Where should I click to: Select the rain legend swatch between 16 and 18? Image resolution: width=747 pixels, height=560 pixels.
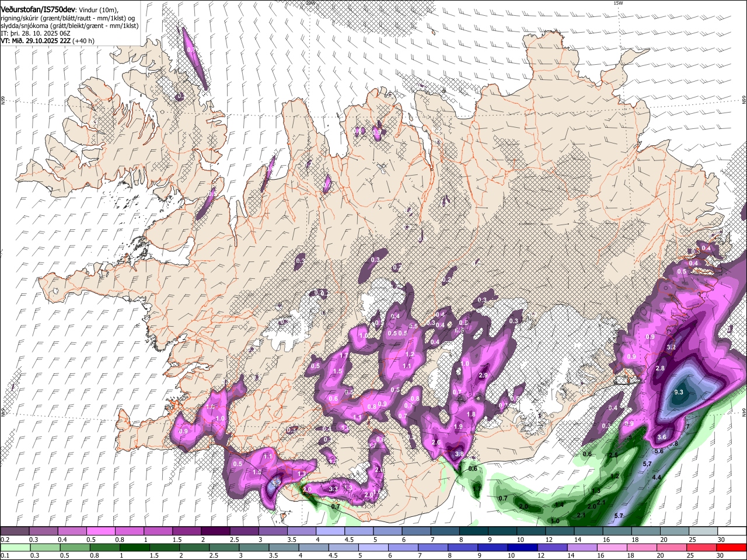point(611,547)
